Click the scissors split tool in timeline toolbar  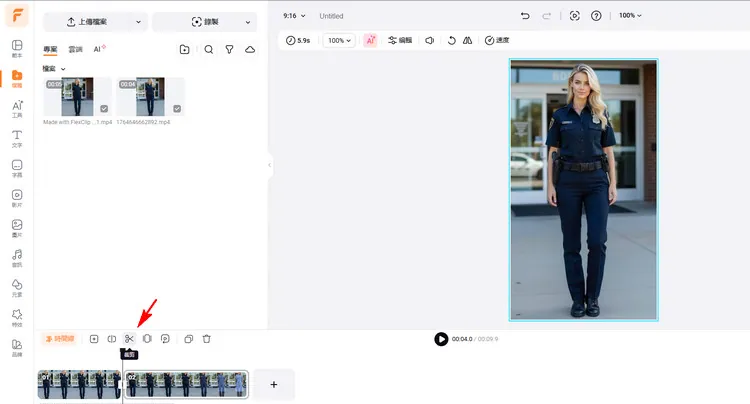tap(129, 339)
